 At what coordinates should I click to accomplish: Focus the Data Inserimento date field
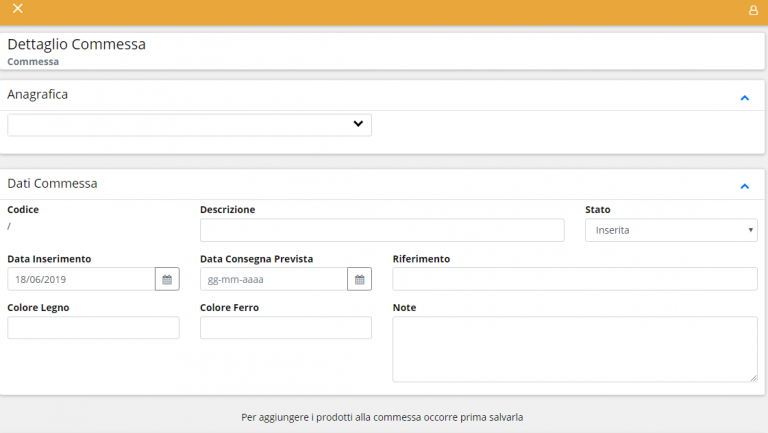[80, 279]
